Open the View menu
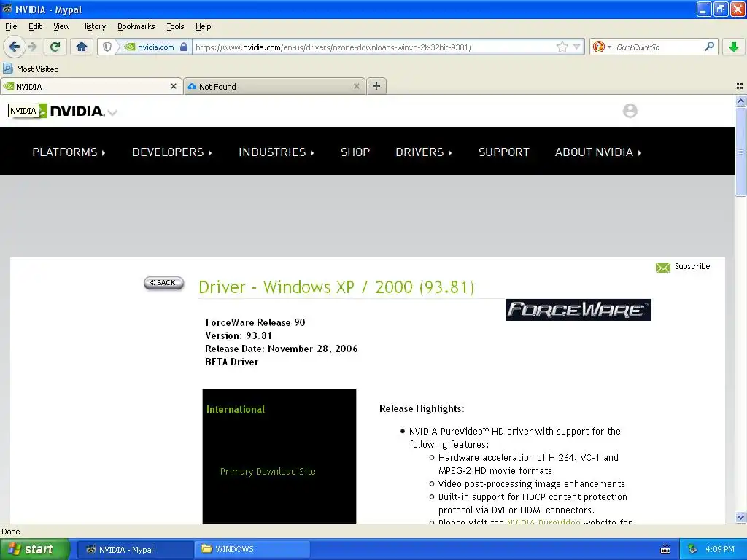The image size is (747, 560). (x=61, y=26)
